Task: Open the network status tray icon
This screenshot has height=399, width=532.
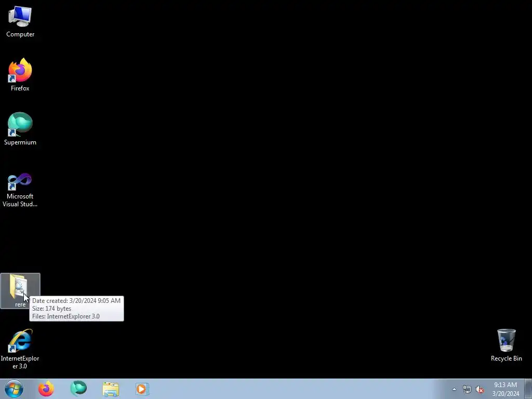Action: (x=467, y=389)
